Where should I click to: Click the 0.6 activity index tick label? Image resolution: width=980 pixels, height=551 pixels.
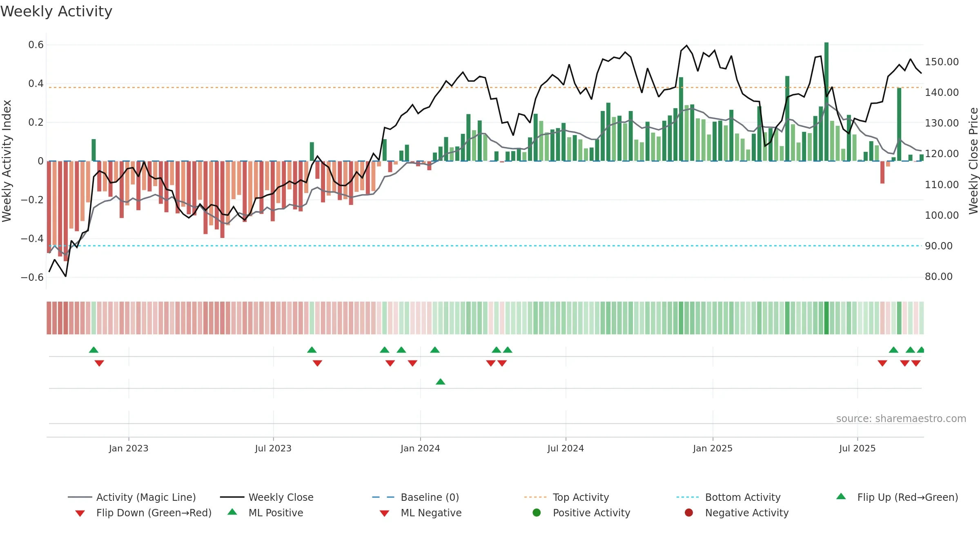point(36,45)
